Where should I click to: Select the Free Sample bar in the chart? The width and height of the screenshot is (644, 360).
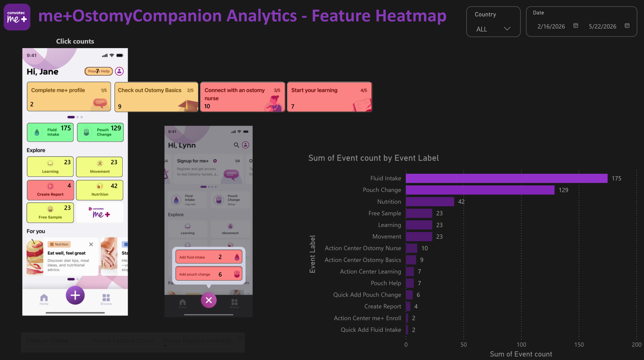419,213
